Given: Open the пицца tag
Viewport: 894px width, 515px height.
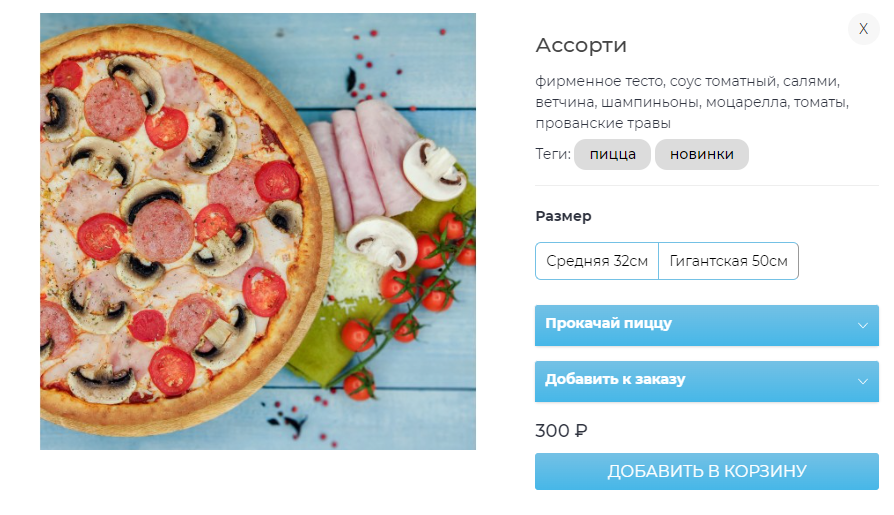Looking at the screenshot, I should (x=612, y=155).
